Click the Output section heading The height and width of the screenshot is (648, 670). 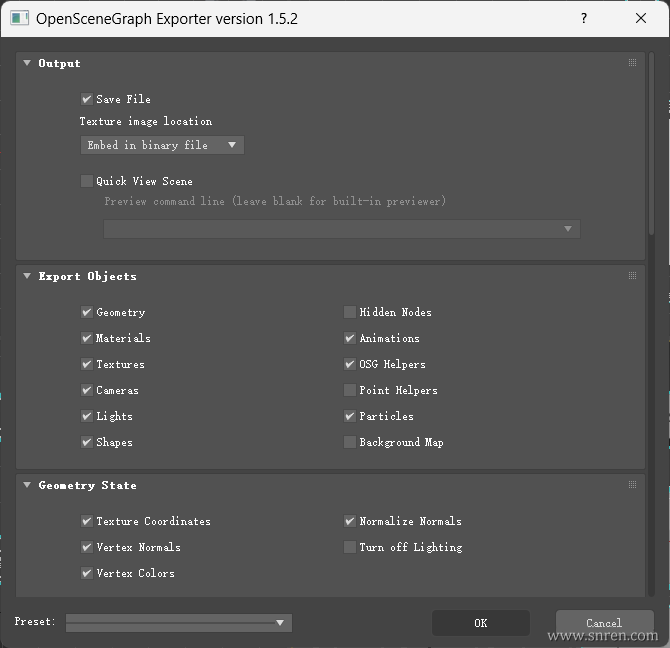(x=59, y=63)
